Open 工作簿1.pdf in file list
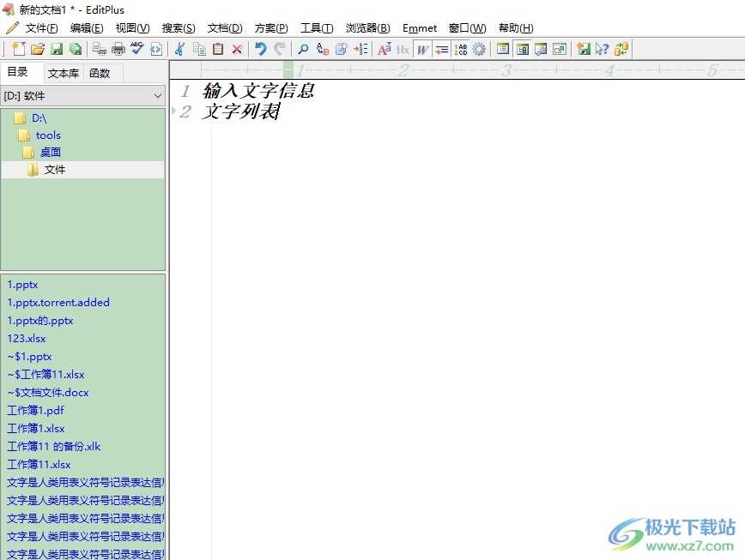745x560 pixels. tap(35, 411)
